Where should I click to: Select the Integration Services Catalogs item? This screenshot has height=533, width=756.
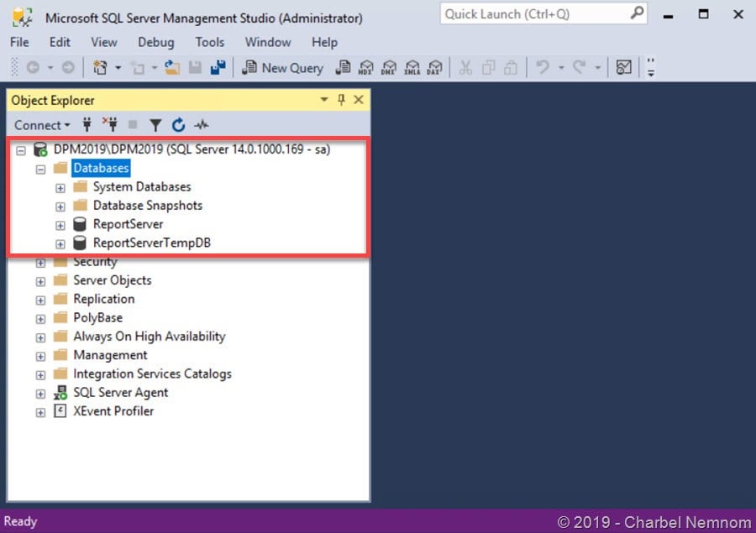pyautogui.click(x=152, y=374)
